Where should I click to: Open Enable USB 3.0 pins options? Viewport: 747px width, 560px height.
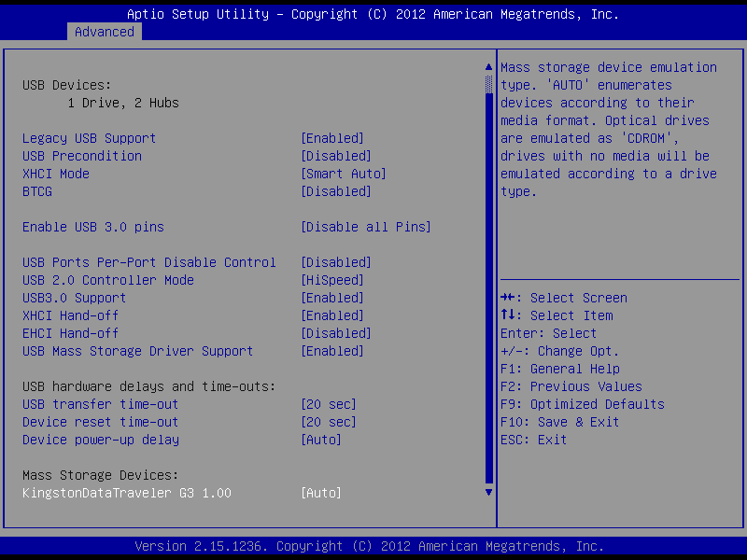click(365, 227)
